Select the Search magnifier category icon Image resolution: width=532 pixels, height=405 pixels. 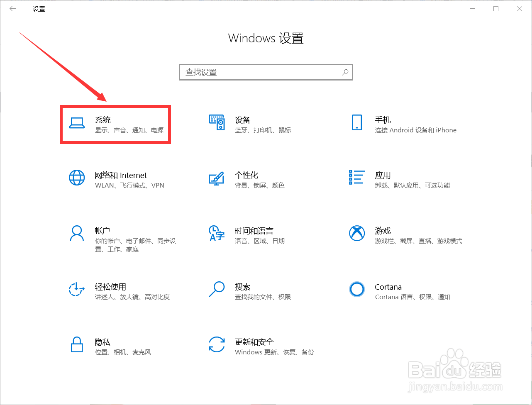(x=217, y=289)
